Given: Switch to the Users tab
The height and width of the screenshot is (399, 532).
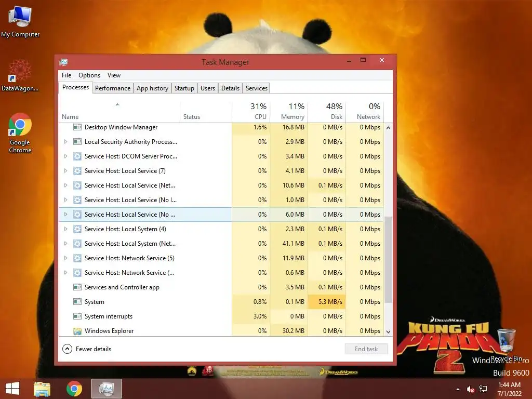Looking at the screenshot, I should [208, 88].
